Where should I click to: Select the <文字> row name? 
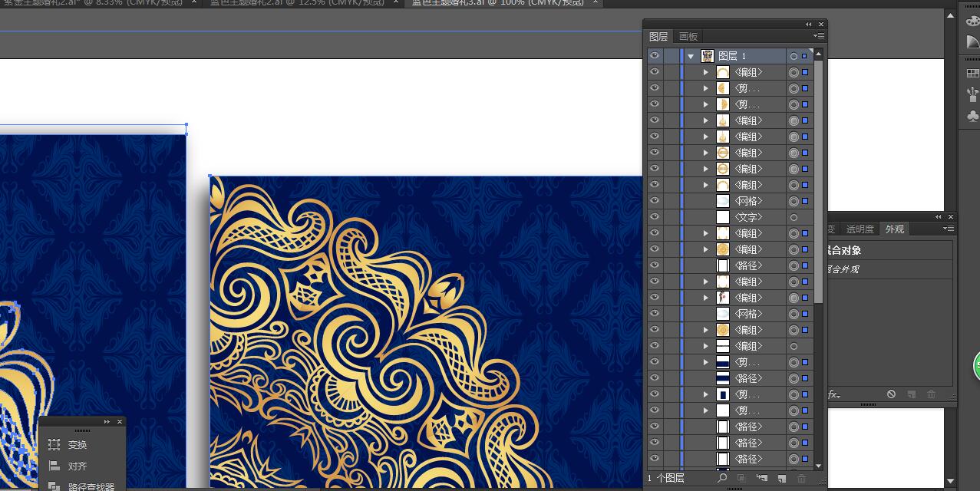click(x=748, y=217)
